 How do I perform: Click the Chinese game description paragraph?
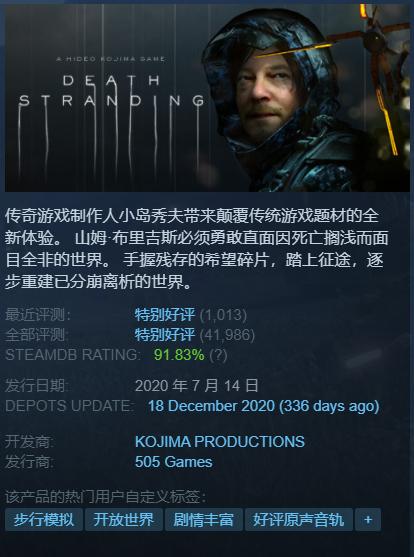click(x=197, y=250)
